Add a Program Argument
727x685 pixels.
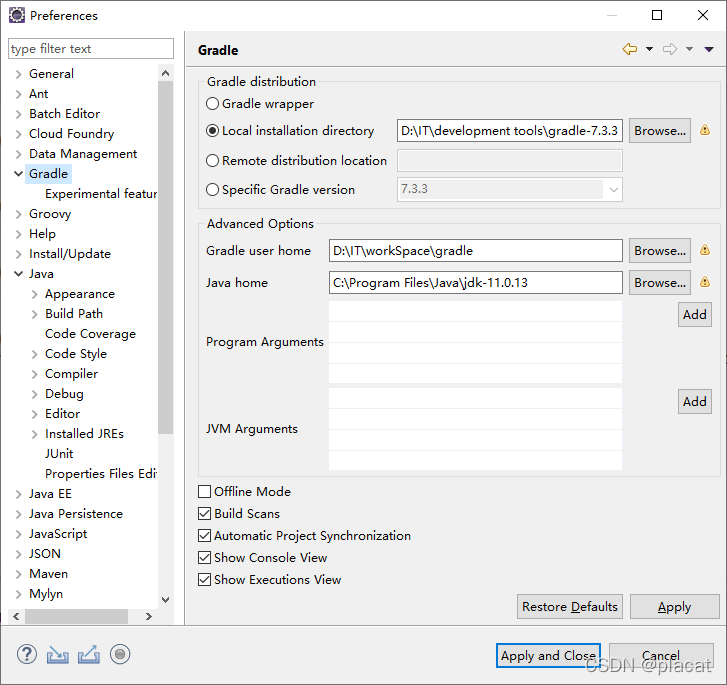tap(695, 314)
